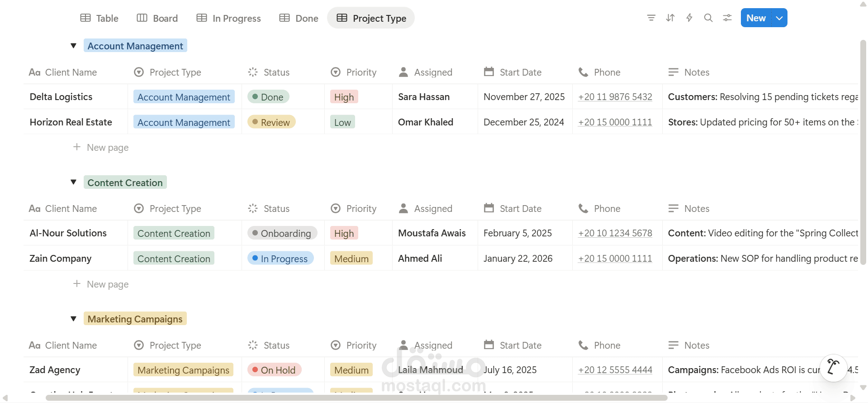Select the Done status tag for Delta Logistics
Viewport: 868px width, 403px height.
pyautogui.click(x=268, y=97)
